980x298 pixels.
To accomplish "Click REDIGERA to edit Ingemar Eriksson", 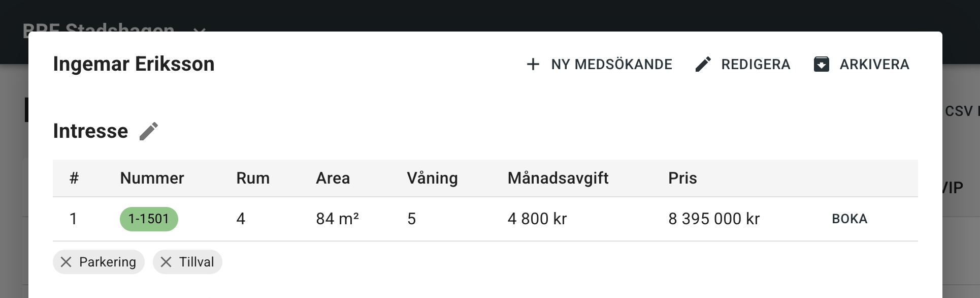I will click(x=756, y=65).
